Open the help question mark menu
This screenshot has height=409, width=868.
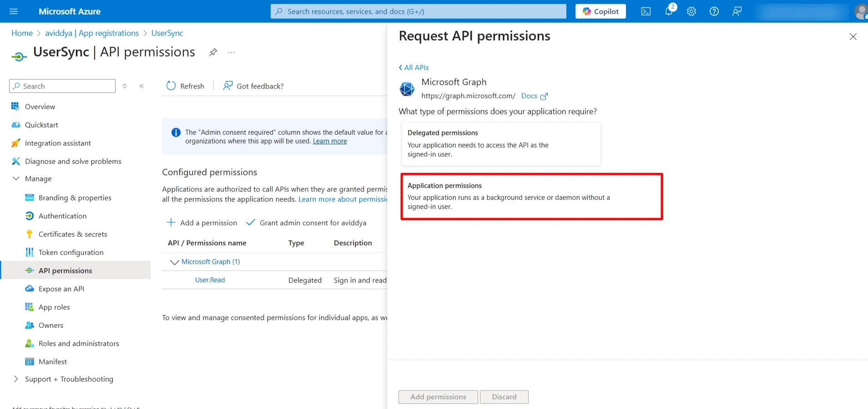tap(714, 11)
